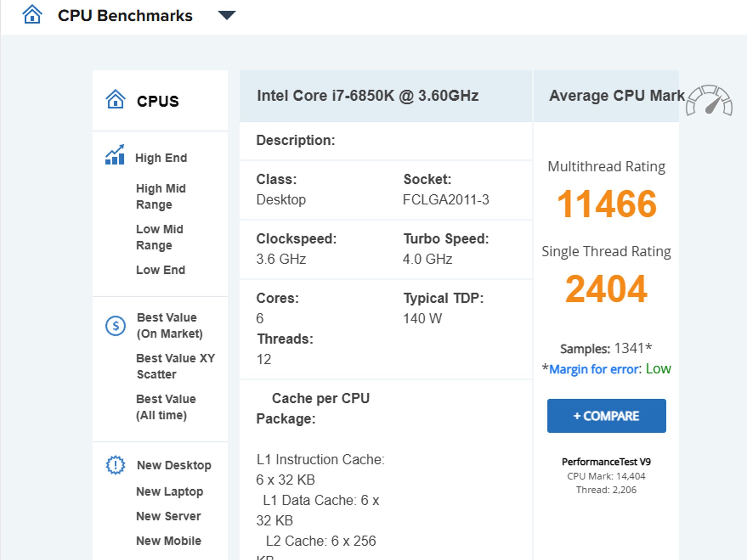Click the Description: label
Viewport: 747px width, 560px height.
coord(295,140)
